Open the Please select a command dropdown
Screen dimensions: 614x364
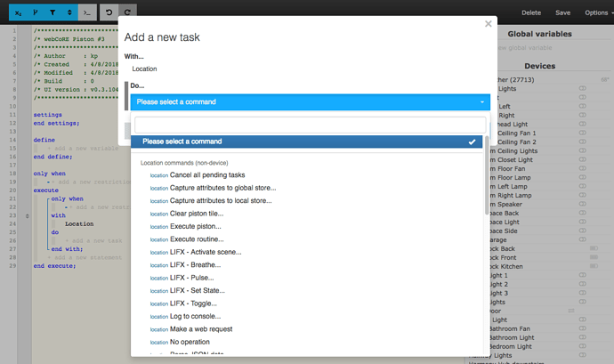pyautogui.click(x=311, y=101)
